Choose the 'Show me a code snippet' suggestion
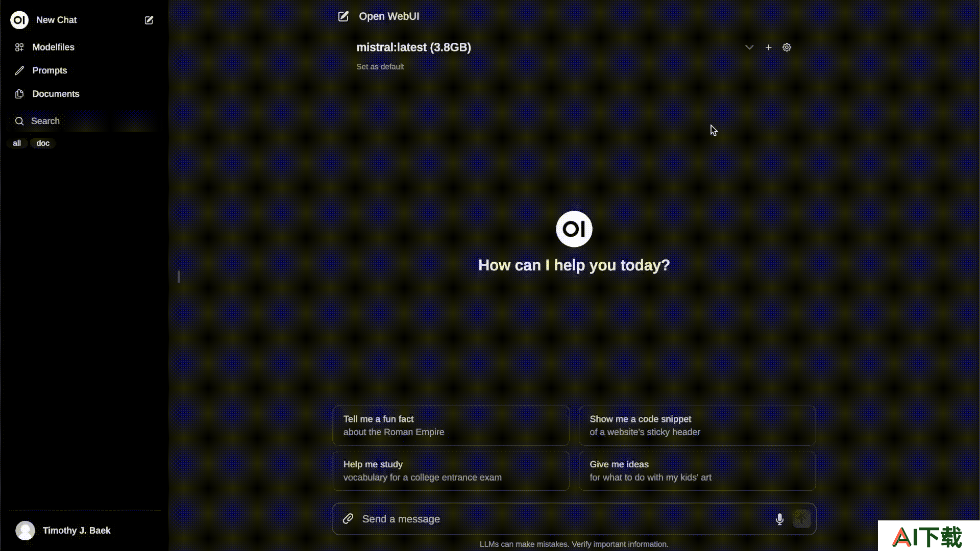 point(697,425)
